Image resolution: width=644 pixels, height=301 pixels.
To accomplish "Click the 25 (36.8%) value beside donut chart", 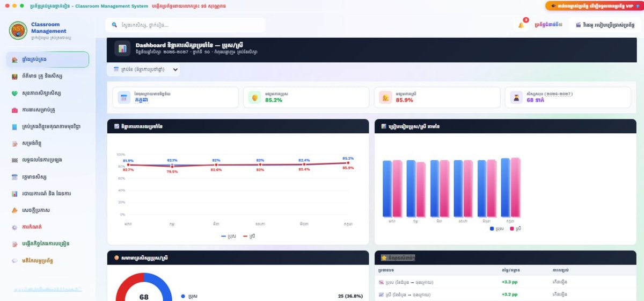I will [x=350, y=296].
